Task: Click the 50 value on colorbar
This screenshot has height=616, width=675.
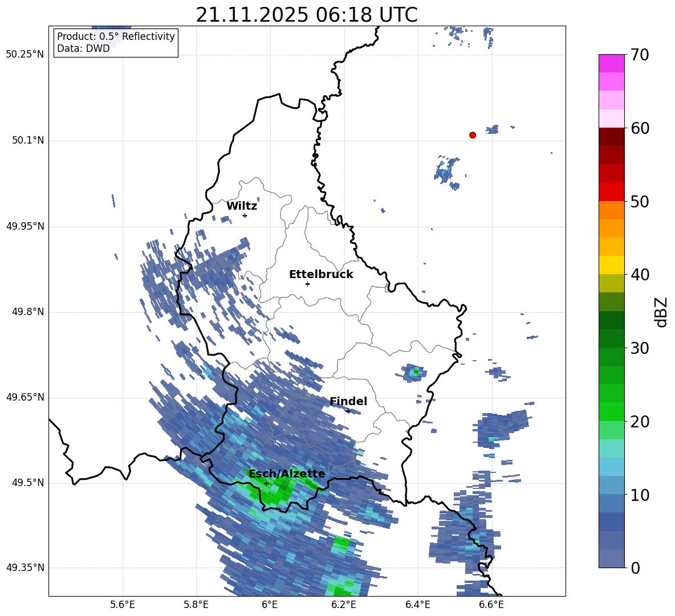Action: pos(640,201)
